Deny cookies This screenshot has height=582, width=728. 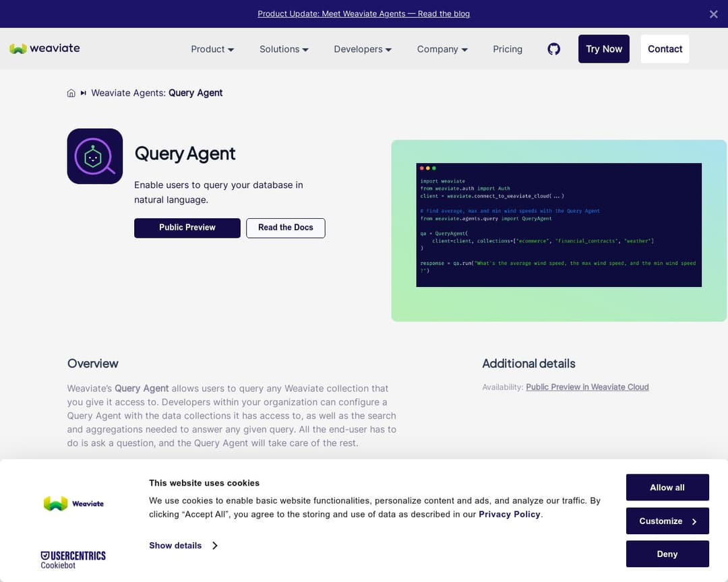[x=667, y=554]
